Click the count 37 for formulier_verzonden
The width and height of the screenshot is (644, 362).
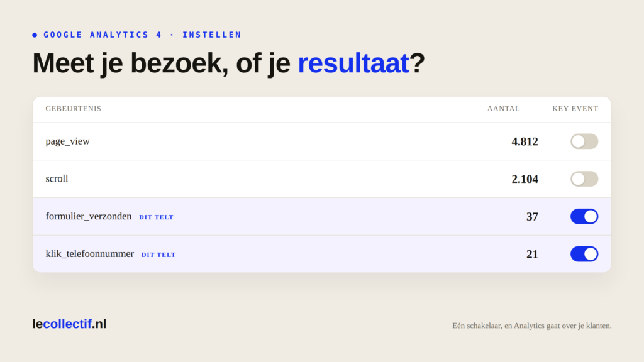click(x=532, y=217)
